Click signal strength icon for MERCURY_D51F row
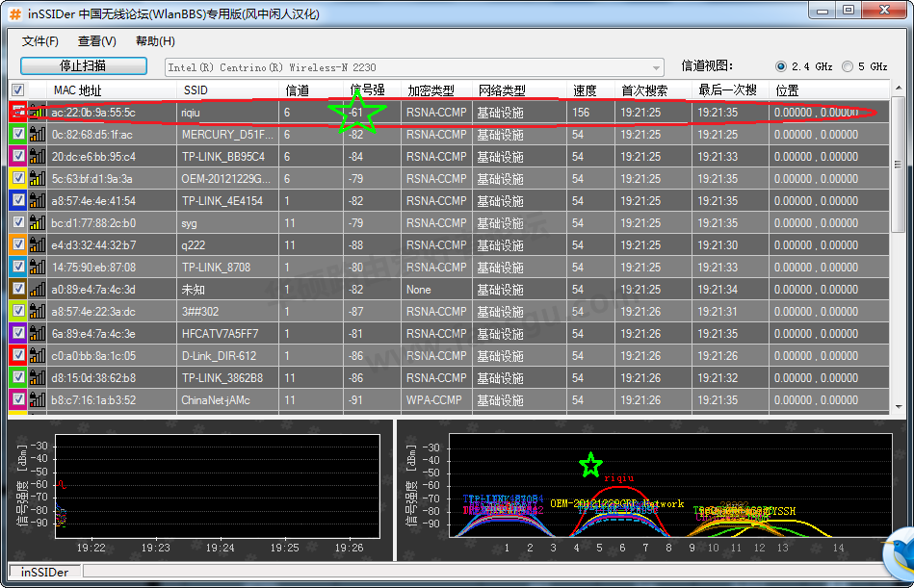 pos(38,135)
